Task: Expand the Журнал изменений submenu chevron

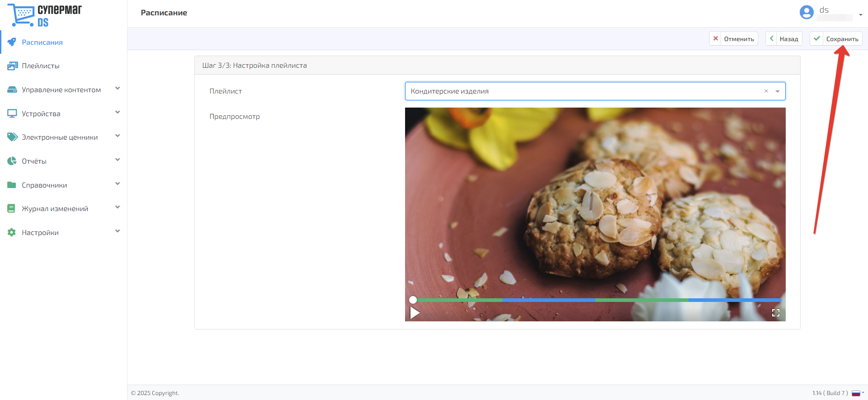Action: pos(118,207)
